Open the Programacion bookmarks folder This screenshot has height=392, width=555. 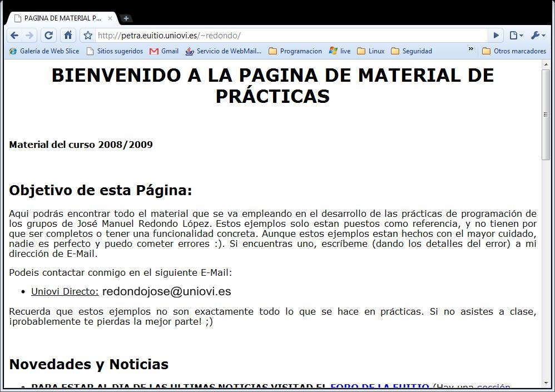[295, 51]
